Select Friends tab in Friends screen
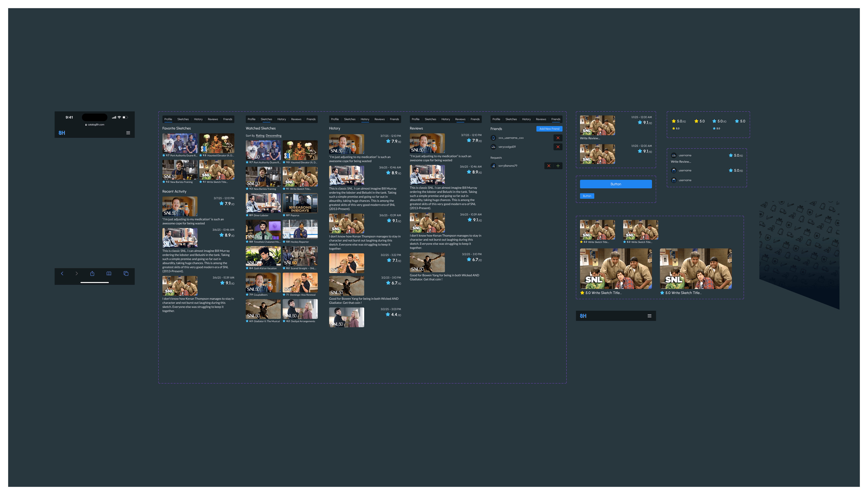Viewport: 868px width, 495px height. (x=556, y=119)
